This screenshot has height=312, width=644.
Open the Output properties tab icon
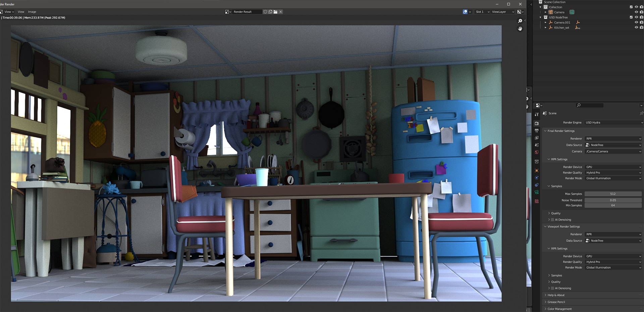coord(537,131)
